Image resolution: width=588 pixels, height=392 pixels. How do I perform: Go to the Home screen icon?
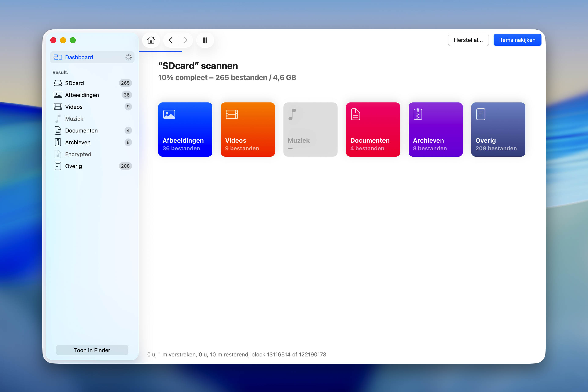pos(151,40)
